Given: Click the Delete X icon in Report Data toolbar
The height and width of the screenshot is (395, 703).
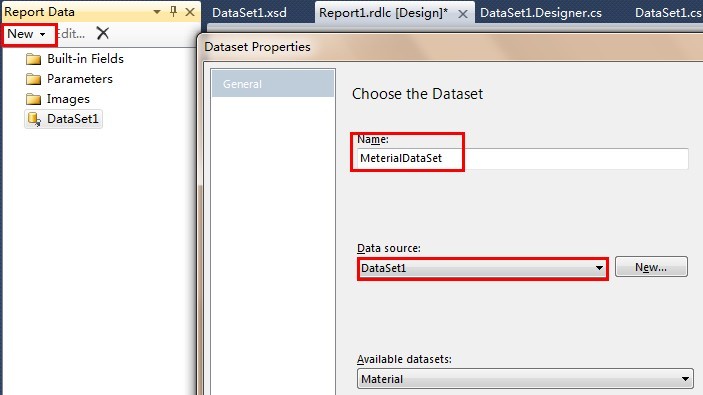Looking at the screenshot, I should click(x=103, y=33).
